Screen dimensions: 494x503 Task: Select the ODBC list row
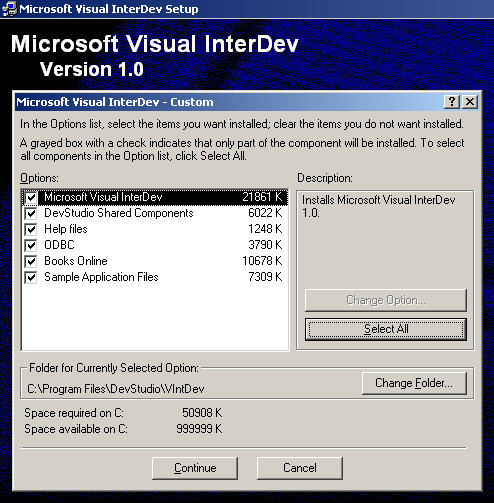click(155, 245)
